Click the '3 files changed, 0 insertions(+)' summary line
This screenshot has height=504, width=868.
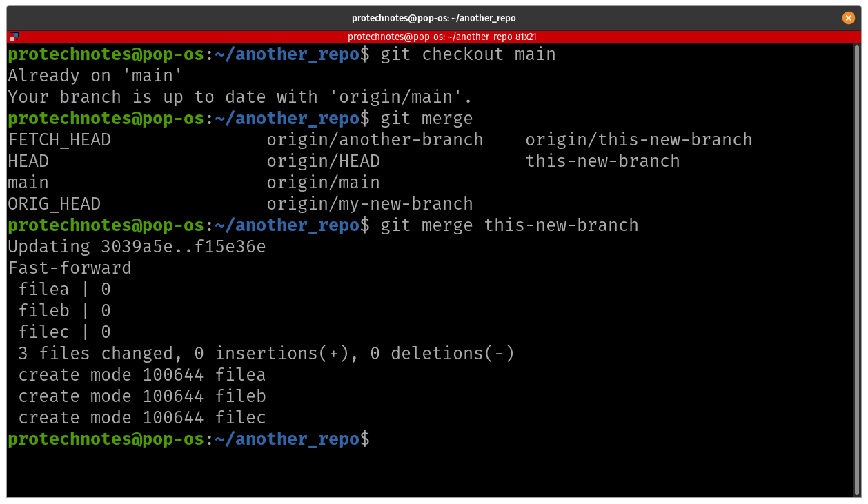point(266,354)
